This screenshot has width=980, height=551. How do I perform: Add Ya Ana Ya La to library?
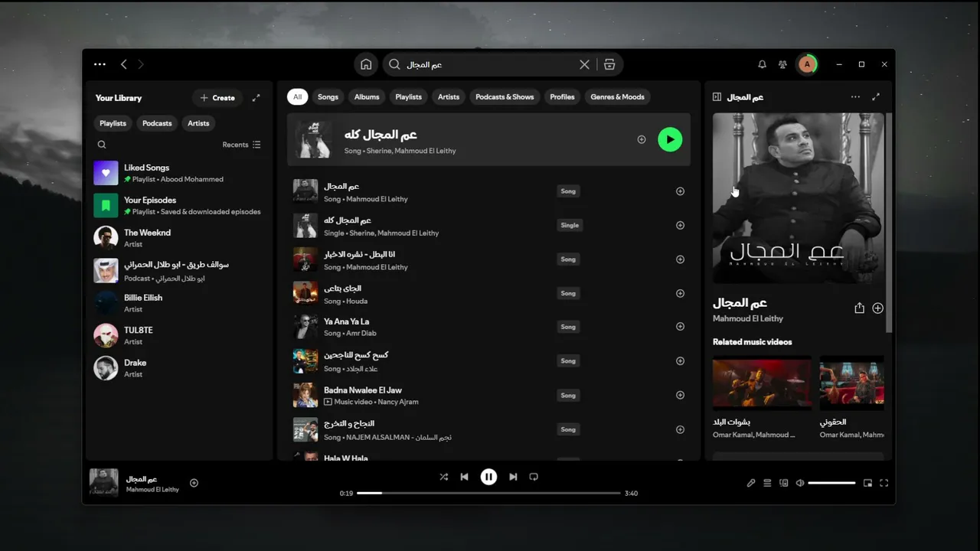(x=680, y=327)
